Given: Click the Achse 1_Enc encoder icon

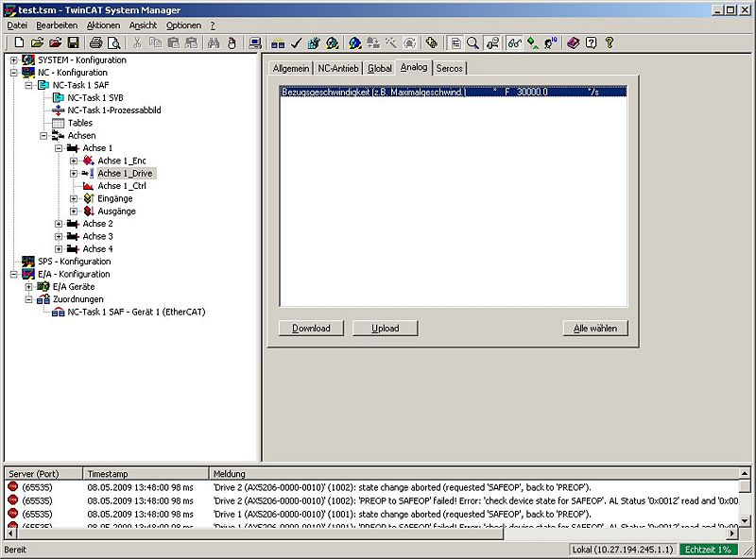Looking at the screenshot, I should pyautogui.click(x=88, y=161).
